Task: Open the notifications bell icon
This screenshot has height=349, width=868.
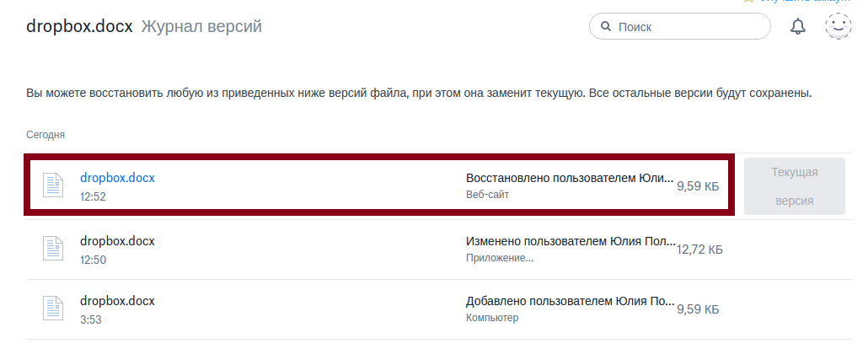Action: pyautogui.click(x=798, y=27)
